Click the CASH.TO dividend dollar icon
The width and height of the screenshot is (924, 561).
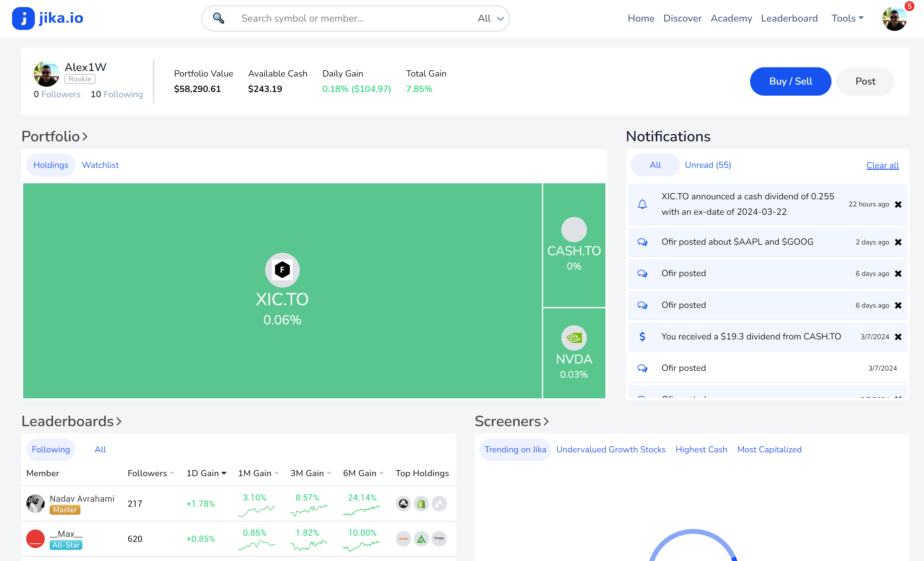pos(642,337)
